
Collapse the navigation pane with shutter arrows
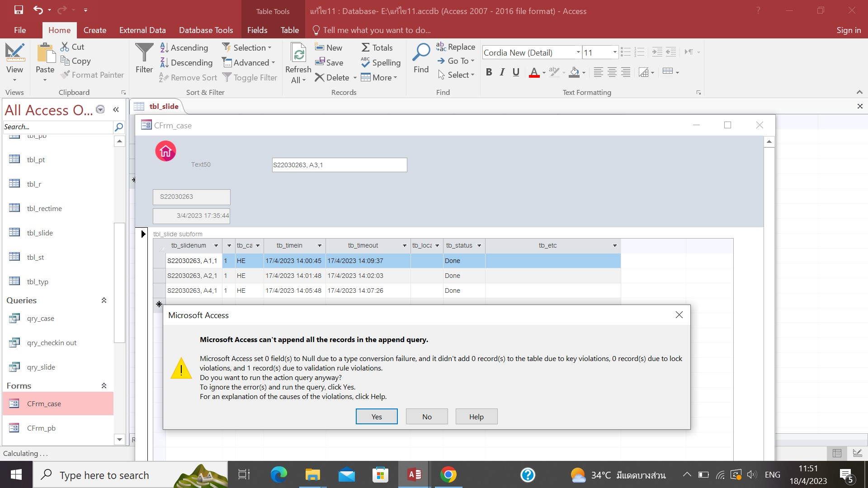point(116,110)
